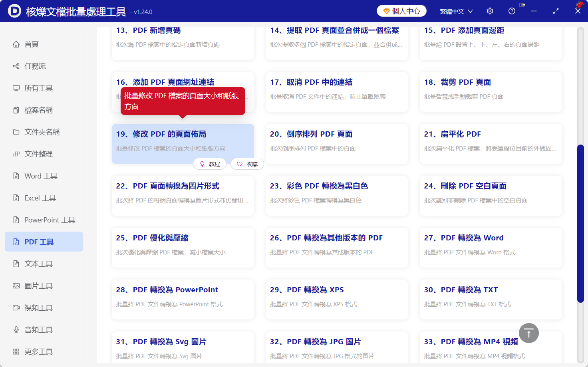Viewport: 588px width, 367px height.
Task: Select 所有工具 in sidebar
Action: [44, 88]
